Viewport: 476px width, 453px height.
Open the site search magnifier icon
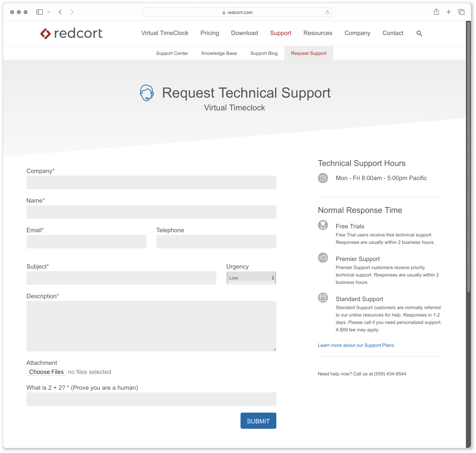coord(419,33)
